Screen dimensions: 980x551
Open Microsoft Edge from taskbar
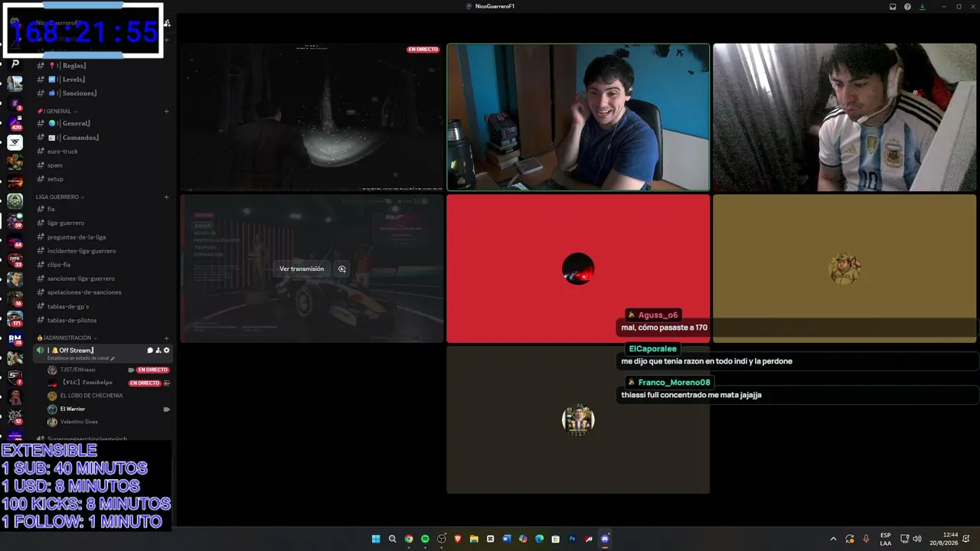(540, 539)
